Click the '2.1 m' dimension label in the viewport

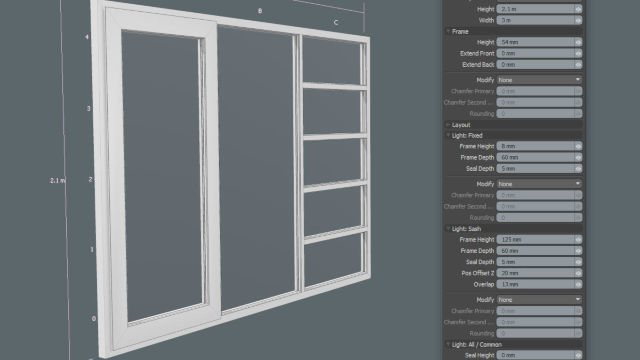click(58, 180)
